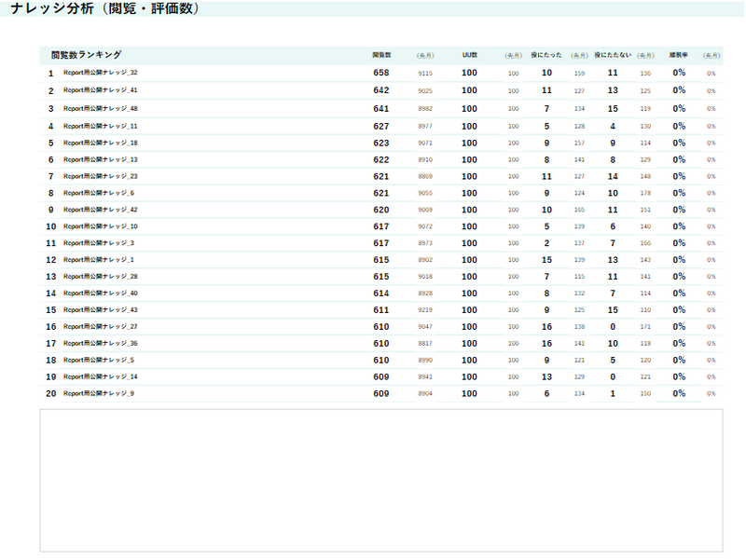The image size is (746, 560).
Task: Click the 役にたたない column header
Action: (x=613, y=55)
